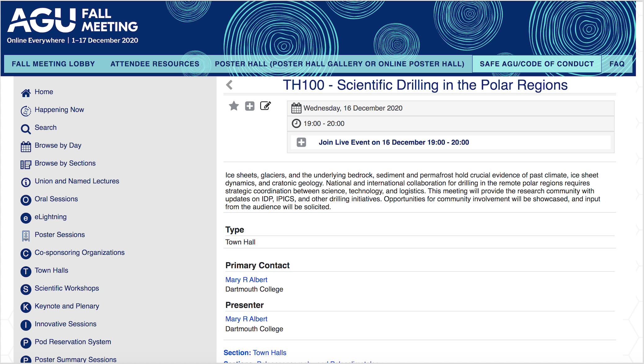Open the FAQ menu item
The width and height of the screenshot is (644, 364).
[x=617, y=64]
